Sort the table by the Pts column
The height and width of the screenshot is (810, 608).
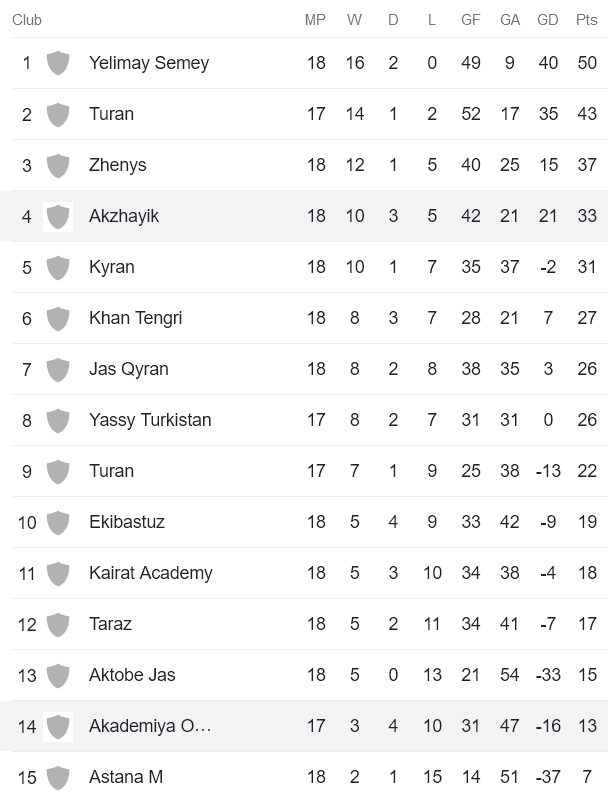coord(587,18)
